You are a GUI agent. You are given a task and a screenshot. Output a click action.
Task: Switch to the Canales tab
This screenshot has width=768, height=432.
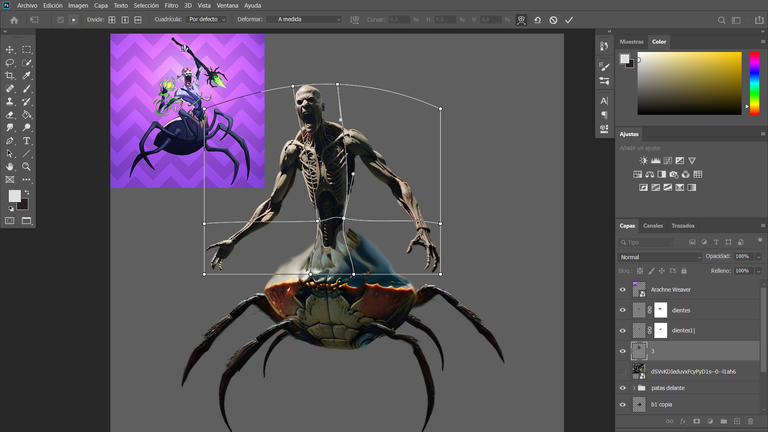point(653,226)
